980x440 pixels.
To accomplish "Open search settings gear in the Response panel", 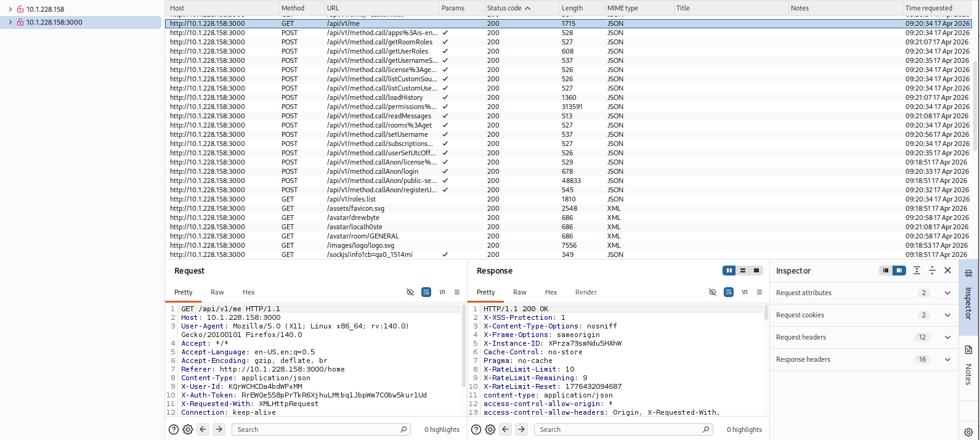I will [490, 430].
